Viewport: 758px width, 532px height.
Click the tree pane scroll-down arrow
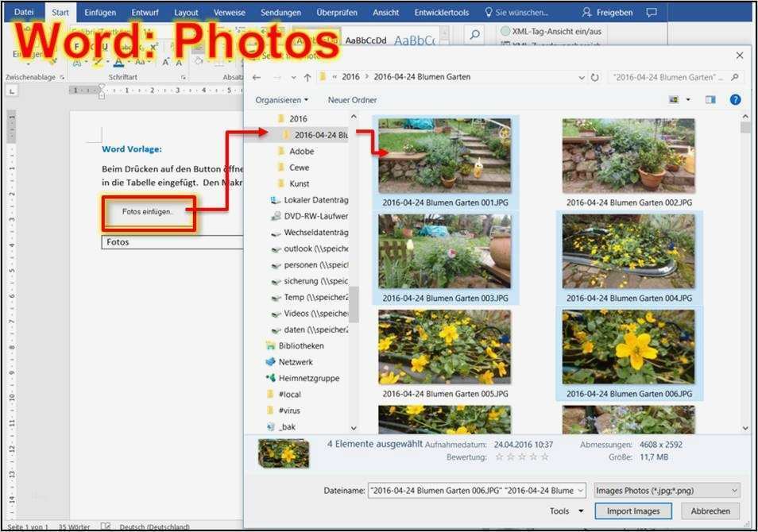[354, 428]
